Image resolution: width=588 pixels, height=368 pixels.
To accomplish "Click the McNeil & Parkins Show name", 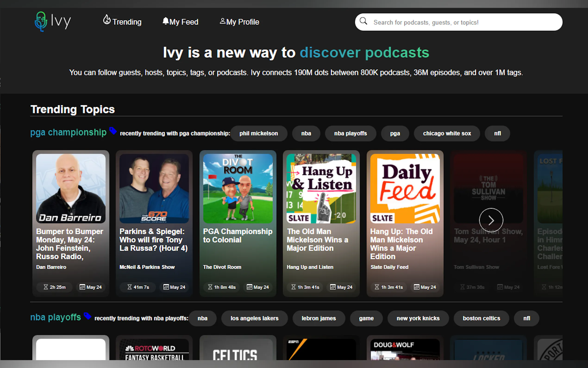I will (147, 267).
